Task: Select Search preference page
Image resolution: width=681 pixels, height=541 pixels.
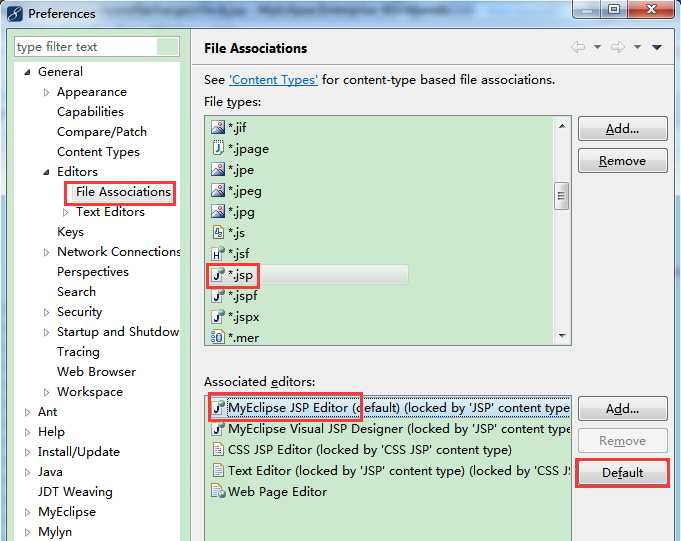Action: 76,292
